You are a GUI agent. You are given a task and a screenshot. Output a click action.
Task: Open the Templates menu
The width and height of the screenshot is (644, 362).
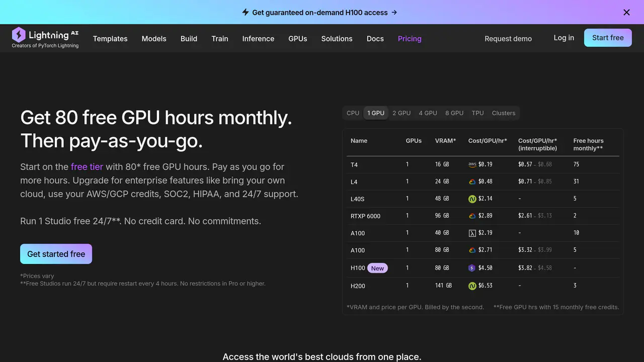pos(110,39)
